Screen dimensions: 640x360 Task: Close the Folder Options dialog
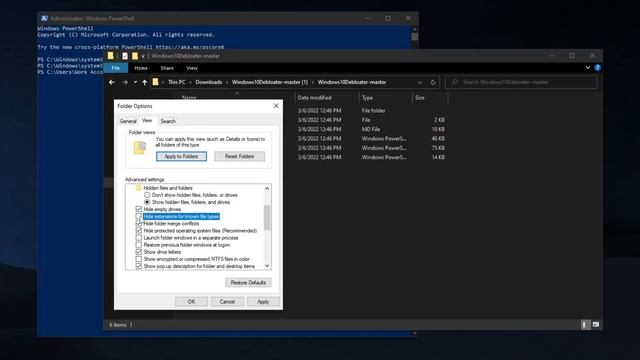276,106
